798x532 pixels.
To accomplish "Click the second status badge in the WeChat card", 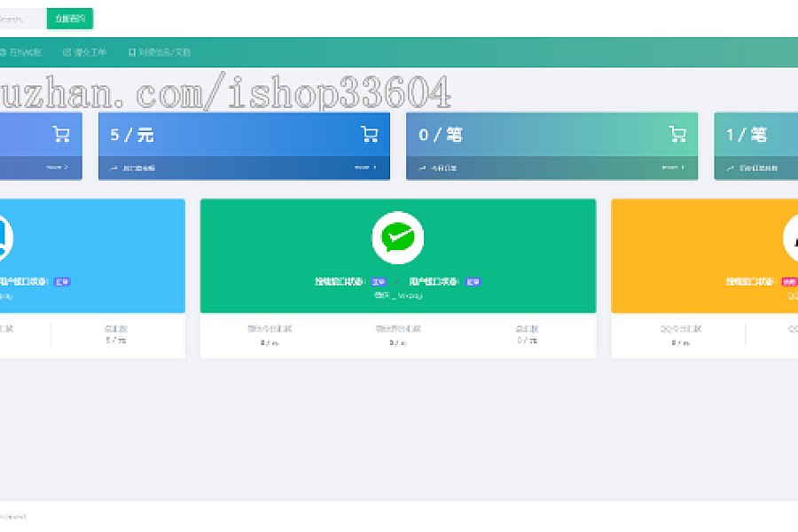I will pyautogui.click(x=473, y=282).
